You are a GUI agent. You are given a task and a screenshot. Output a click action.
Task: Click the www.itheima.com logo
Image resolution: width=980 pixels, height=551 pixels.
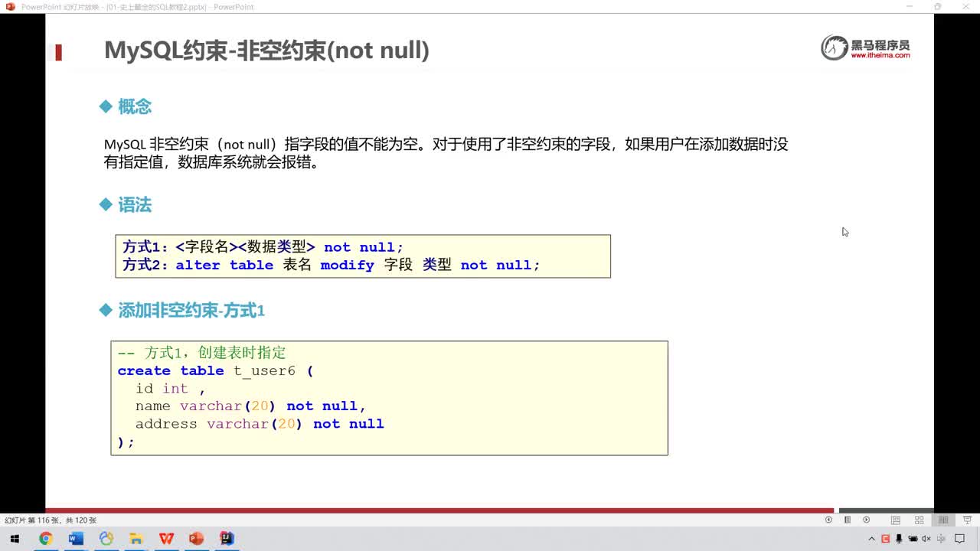[865, 47]
